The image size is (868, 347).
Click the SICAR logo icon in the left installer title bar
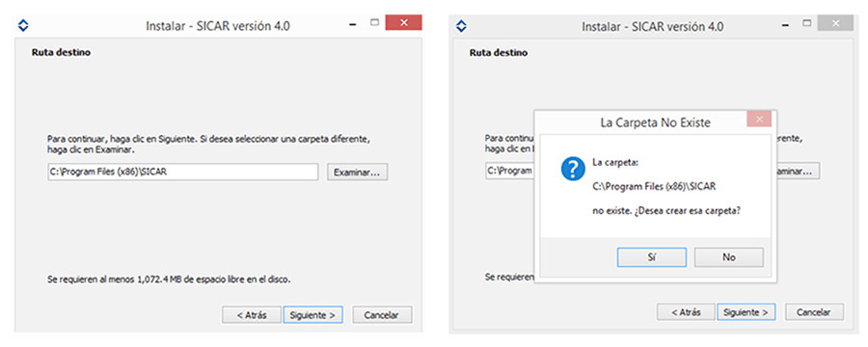[x=23, y=25]
